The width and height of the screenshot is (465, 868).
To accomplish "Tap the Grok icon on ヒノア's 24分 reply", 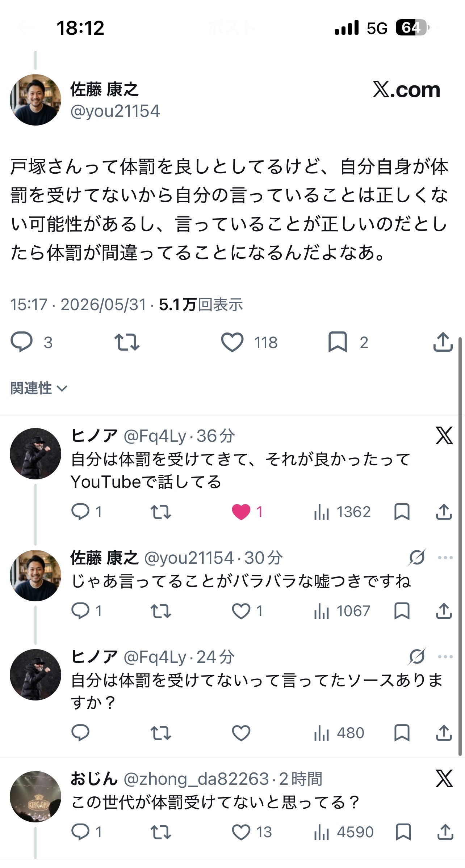I will 417,657.
